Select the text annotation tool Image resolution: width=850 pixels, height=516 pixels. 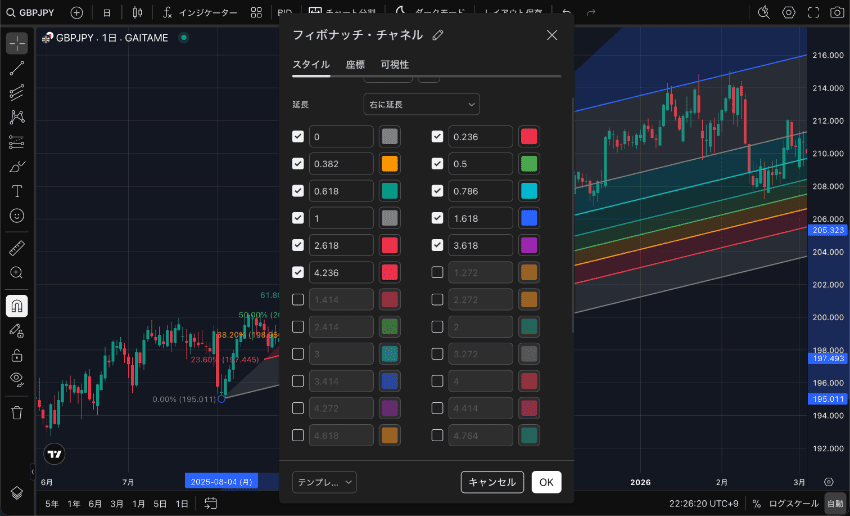point(17,191)
